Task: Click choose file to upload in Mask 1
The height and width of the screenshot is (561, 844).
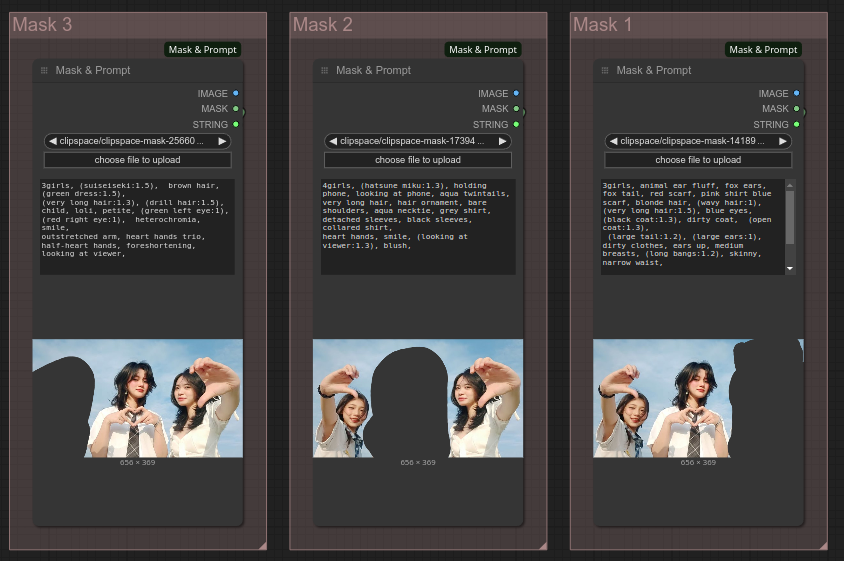Action: click(698, 160)
